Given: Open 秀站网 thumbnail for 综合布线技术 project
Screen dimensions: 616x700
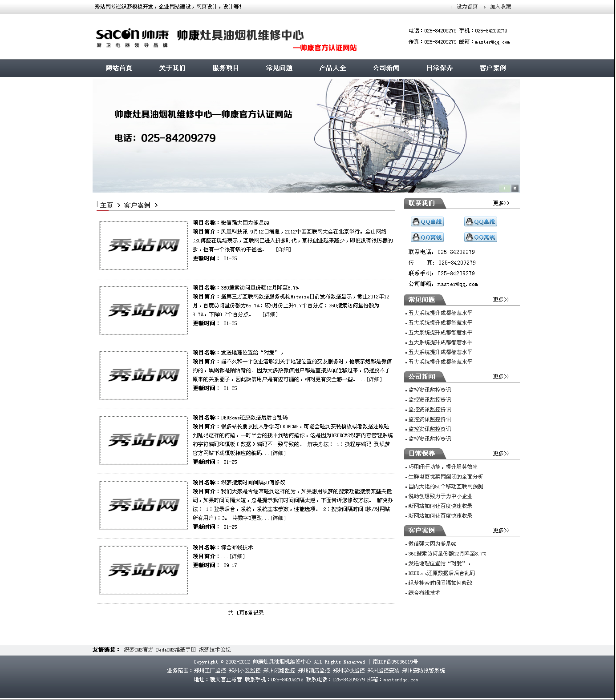Looking at the screenshot, I should pyautogui.click(x=144, y=570).
